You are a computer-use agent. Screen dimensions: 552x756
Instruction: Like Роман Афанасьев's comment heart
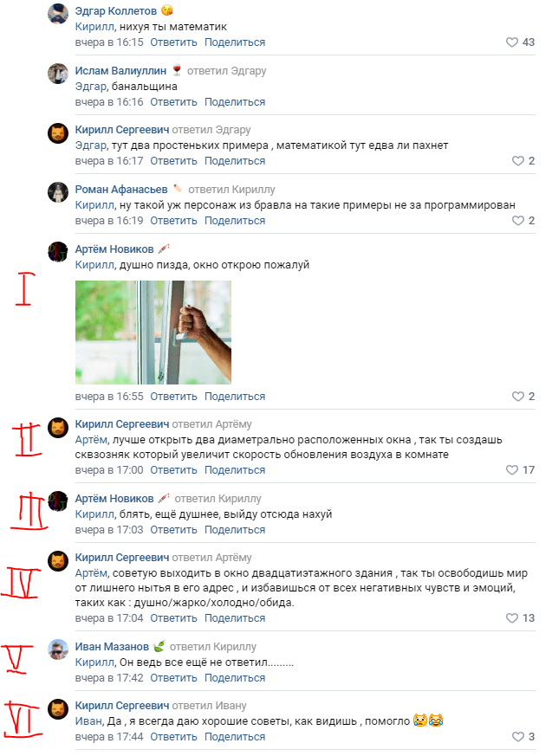coord(517,220)
